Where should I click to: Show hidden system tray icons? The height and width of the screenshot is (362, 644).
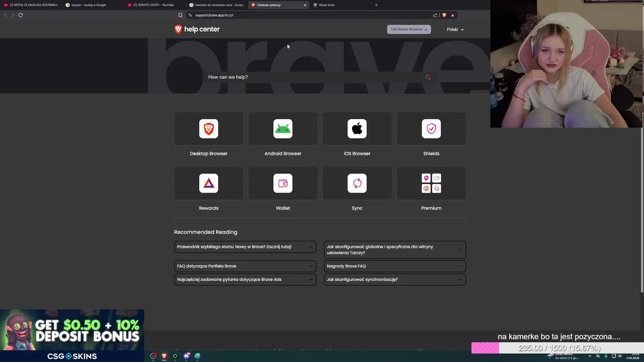coord(590,356)
